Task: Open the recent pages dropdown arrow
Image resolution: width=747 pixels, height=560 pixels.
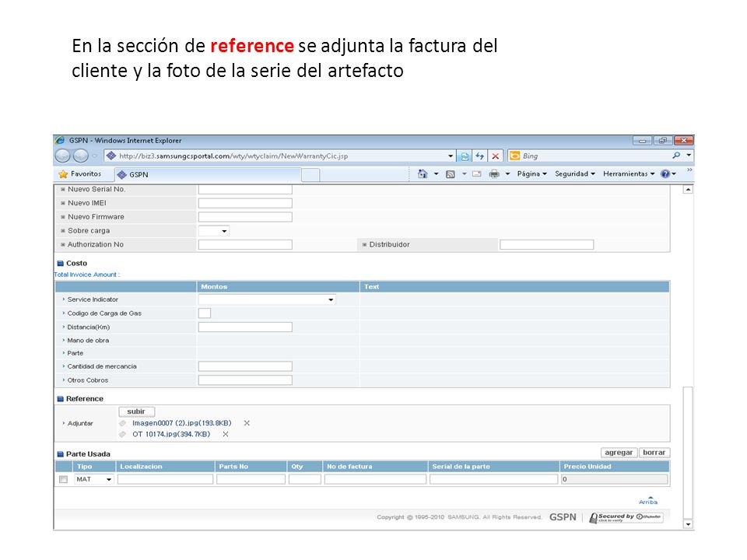Action: point(95,156)
